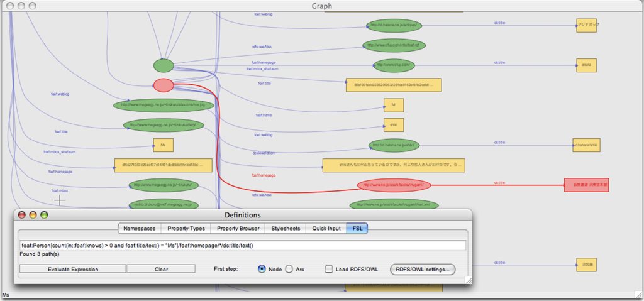Open the Stylesheets tab

[285, 229]
